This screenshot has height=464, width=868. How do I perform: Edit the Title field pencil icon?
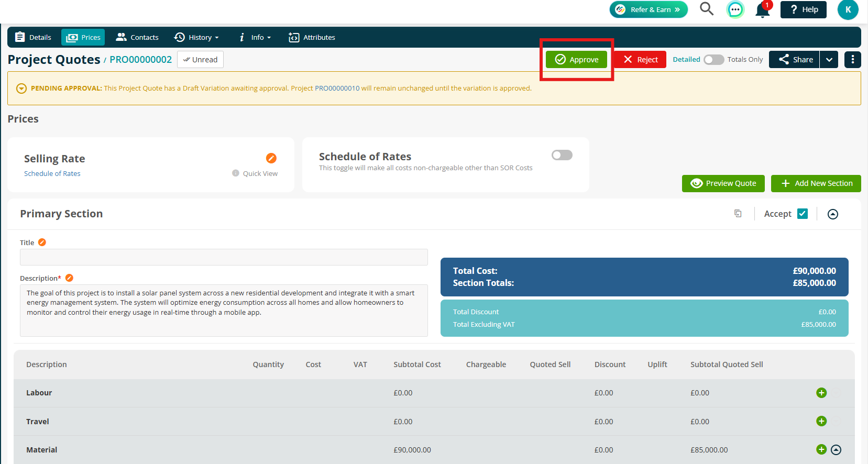pos(42,242)
